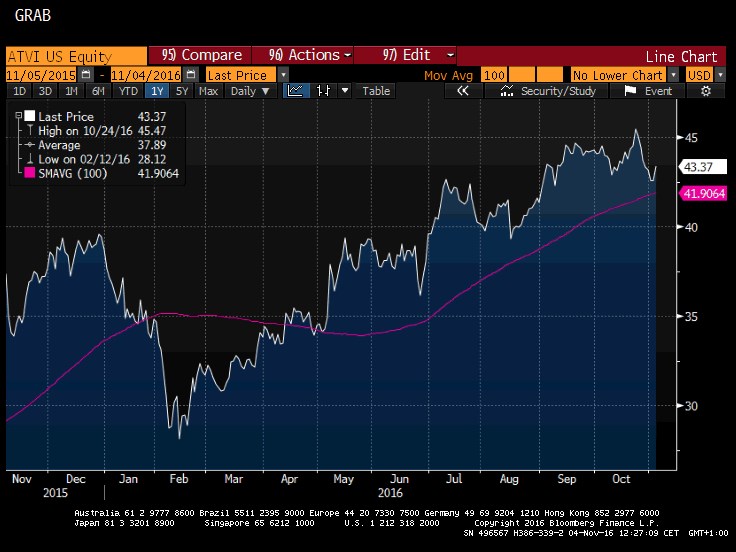736x552 pixels.
Task: Click the 95) Compare button
Action: [200, 55]
